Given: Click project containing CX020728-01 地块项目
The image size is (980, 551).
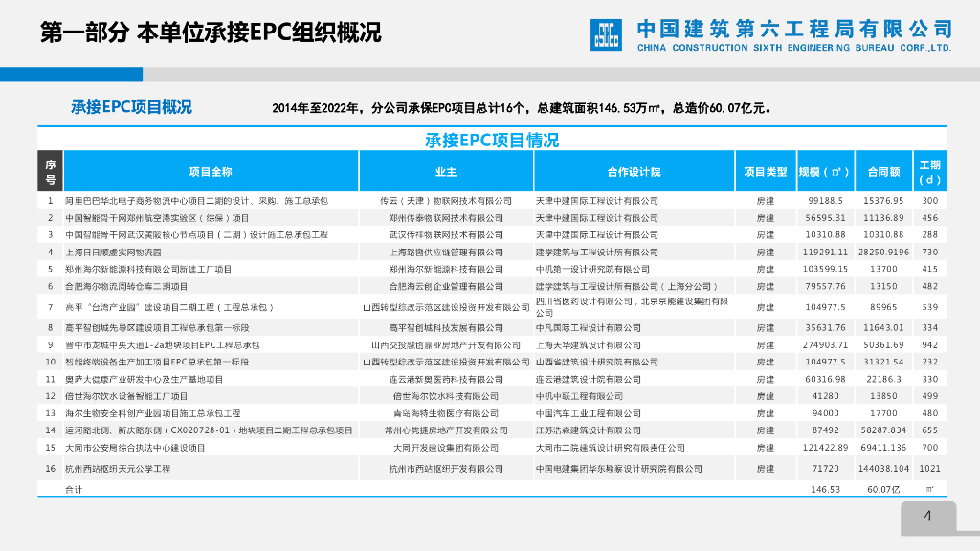Looking at the screenshot, I should coord(210,430).
